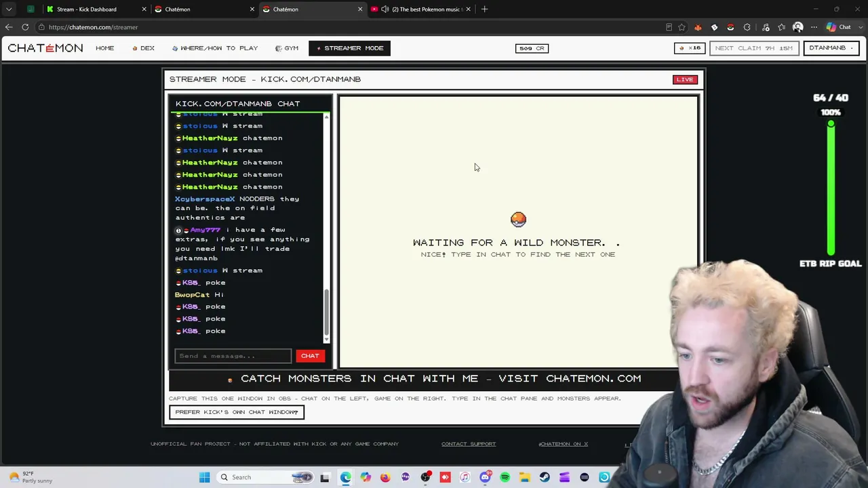Open the DTANMANB account dropdown
868x488 pixels.
click(x=831, y=48)
